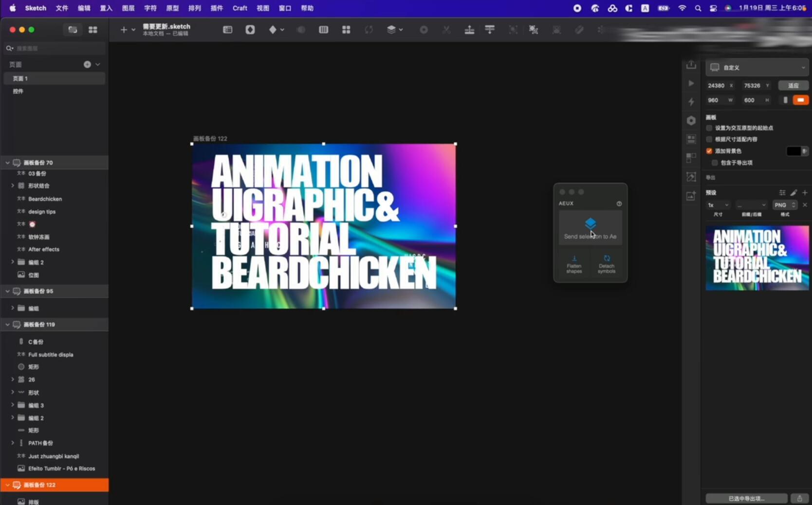
Task: Open the 帮助 menu
Action: tap(307, 8)
